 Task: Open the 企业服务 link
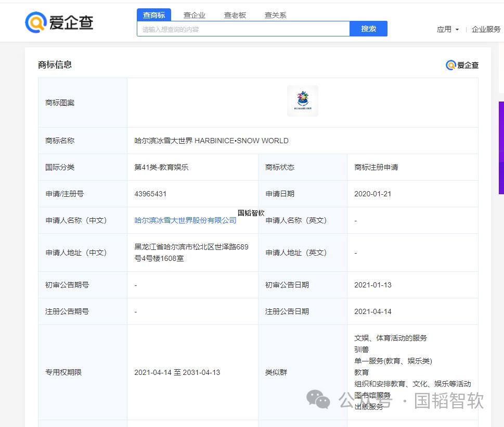(x=486, y=29)
